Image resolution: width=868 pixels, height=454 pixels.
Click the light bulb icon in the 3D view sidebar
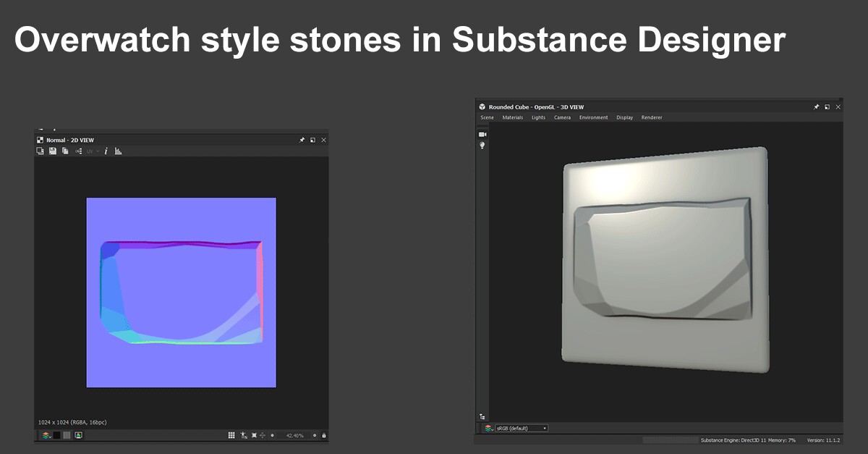click(x=482, y=145)
